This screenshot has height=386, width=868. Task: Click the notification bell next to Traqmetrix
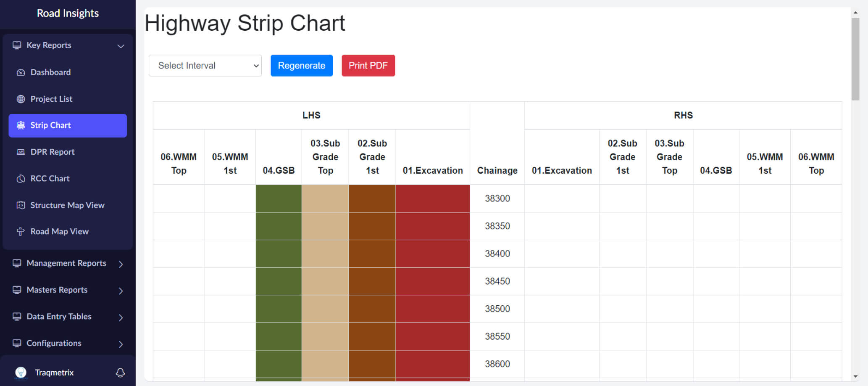click(121, 372)
